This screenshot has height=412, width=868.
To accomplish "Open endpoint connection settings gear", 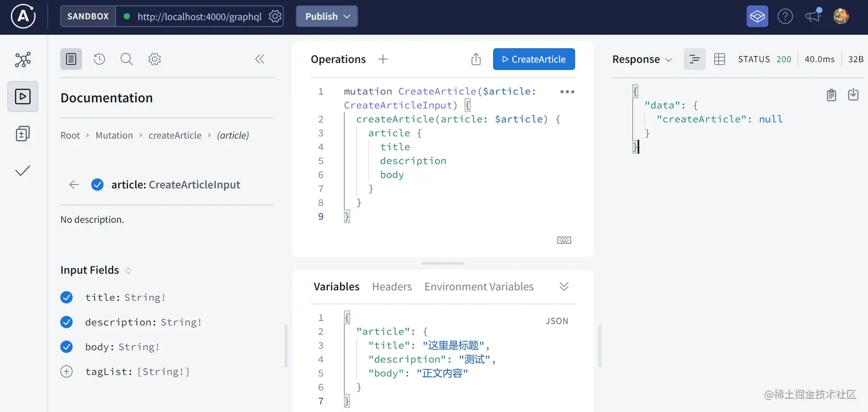I will pos(276,17).
